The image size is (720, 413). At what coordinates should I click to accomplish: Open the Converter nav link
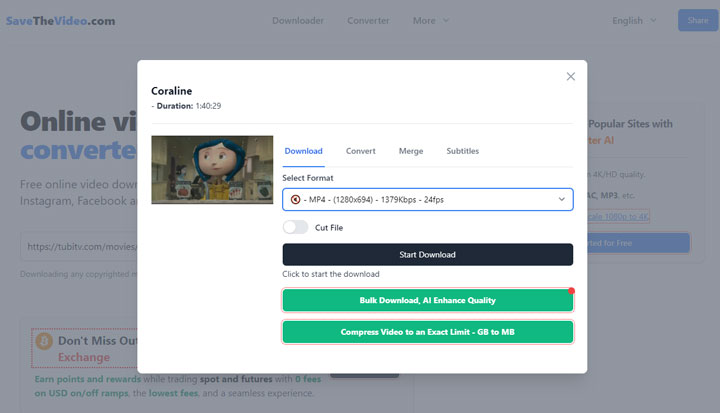tap(368, 21)
